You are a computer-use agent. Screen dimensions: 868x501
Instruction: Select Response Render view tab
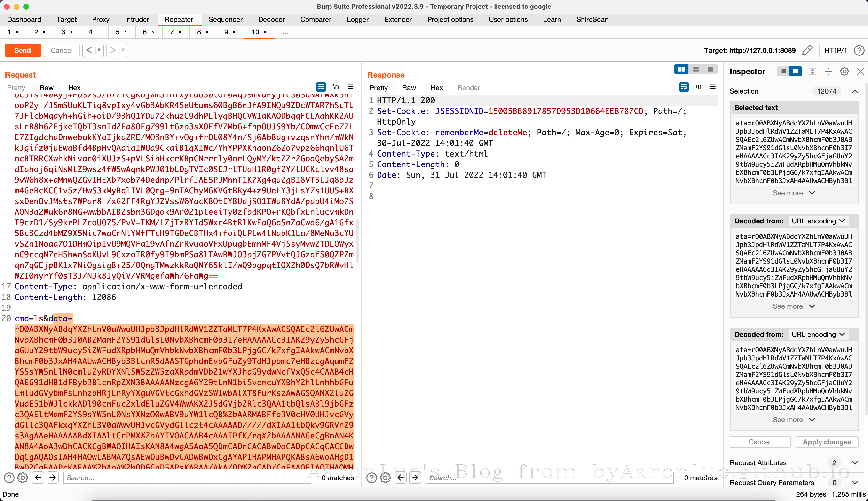[x=468, y=88]
